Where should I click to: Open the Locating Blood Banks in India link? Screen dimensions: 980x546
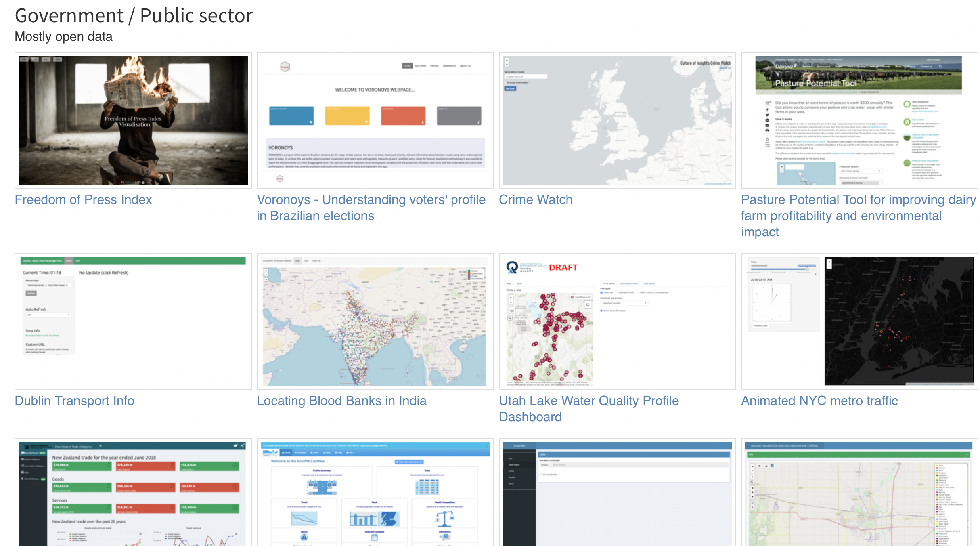(x=341, y=401)
